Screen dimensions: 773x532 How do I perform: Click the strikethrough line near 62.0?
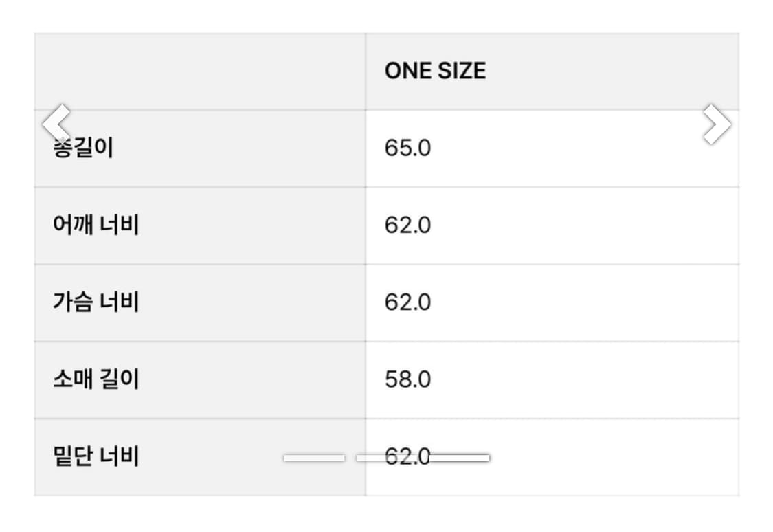click(460, 455)
